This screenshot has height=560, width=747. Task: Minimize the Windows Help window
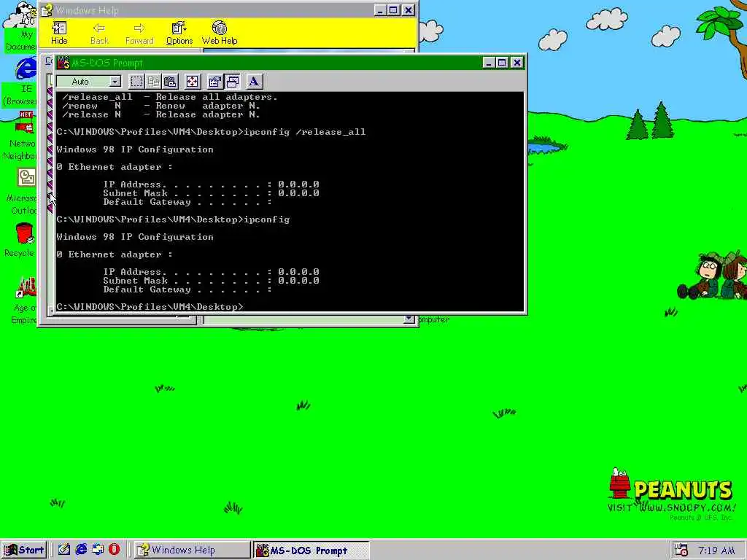click(x=379, y=10)
